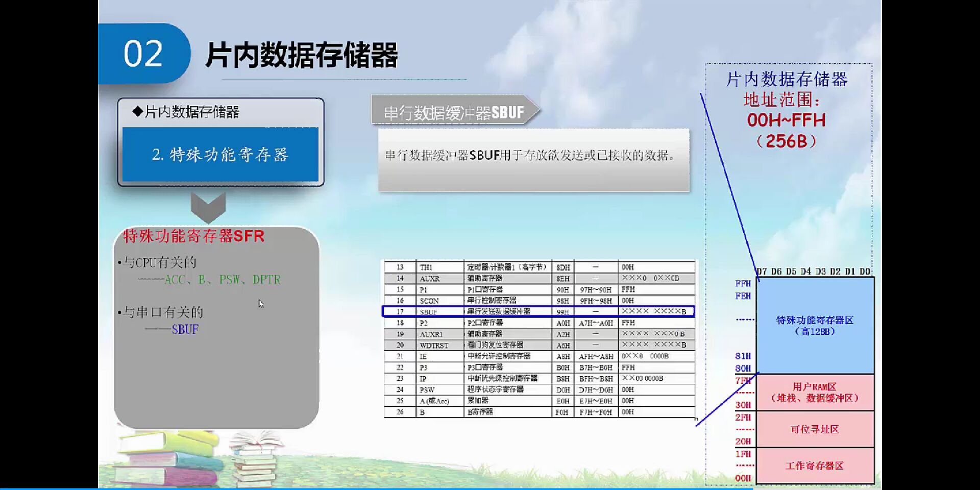
Task: Click the 工作寄存器区 block at bottom right
Action: click(815, 465)
